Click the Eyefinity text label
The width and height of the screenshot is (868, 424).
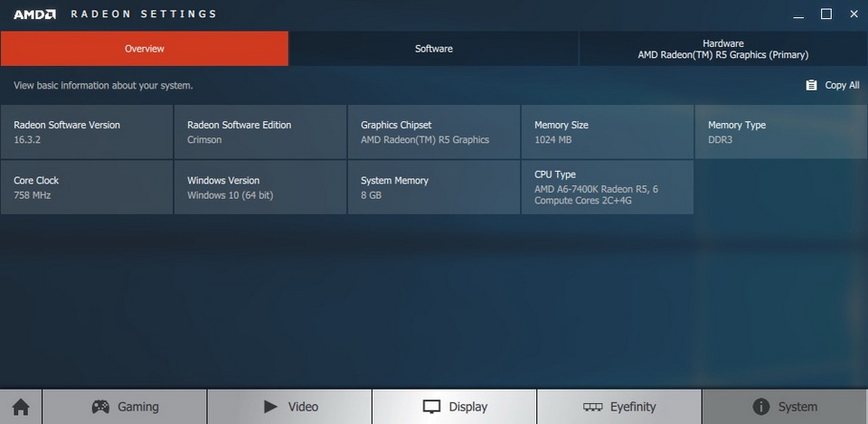click(x=633, y=408)
